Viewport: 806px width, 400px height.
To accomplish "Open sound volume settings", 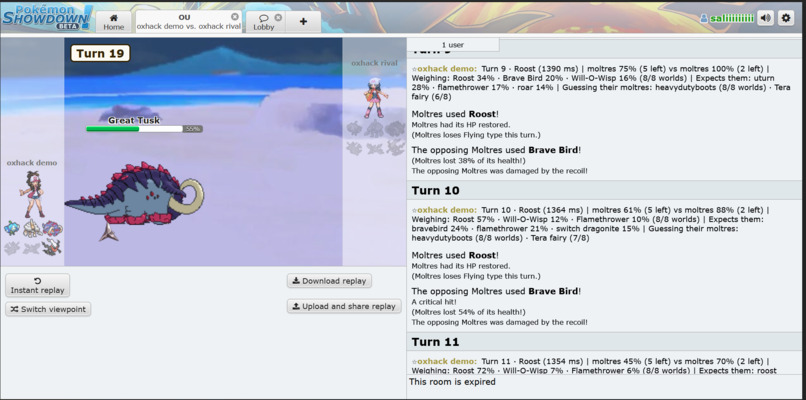I will coord(765,19).
